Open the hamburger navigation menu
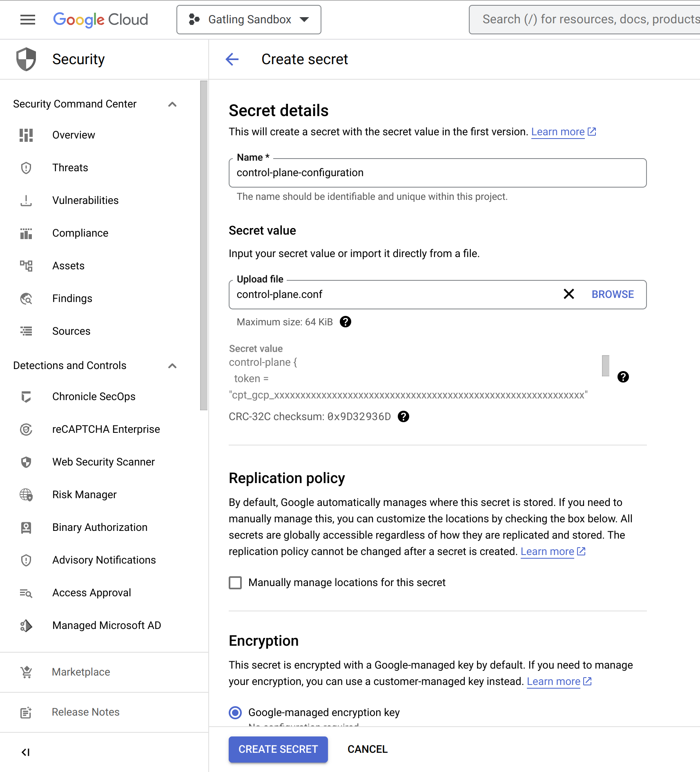Image resolution: width=700 pixels, height=772 pixels. click(x=28, y=20)
